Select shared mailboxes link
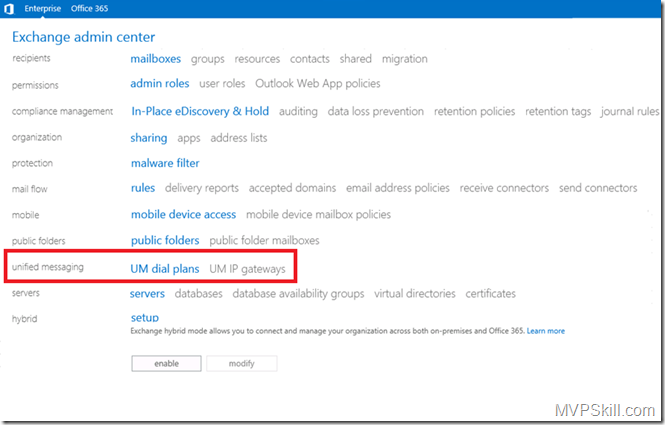 [x=355, y=59]
